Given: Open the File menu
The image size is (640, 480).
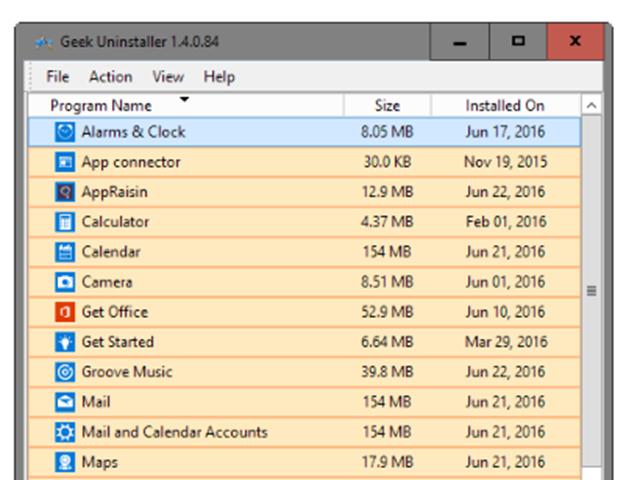Looking at the screenshot, I should tap(58, 77).
